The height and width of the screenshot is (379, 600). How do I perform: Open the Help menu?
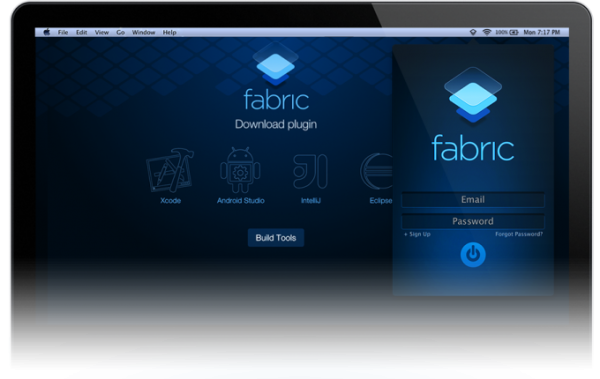170,32
